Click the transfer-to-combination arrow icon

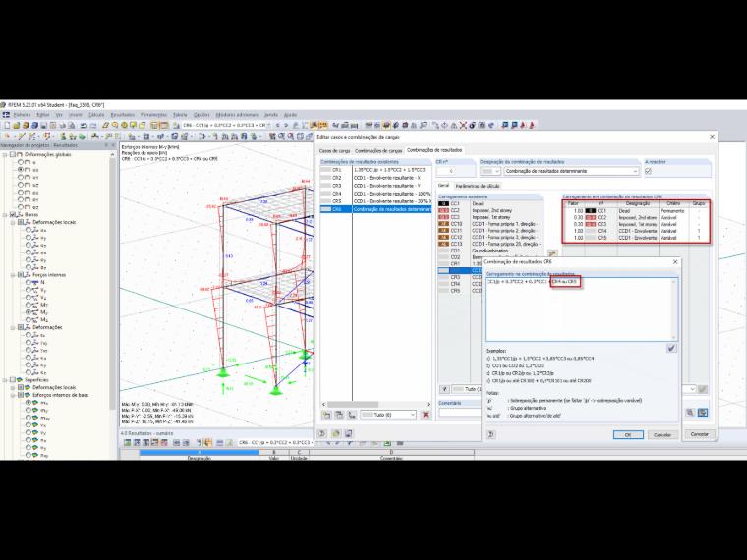pyautogui.click(x=552, y=253)
